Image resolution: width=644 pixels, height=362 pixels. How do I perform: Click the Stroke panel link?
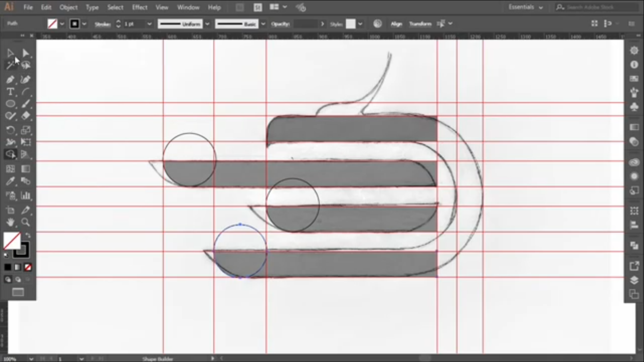point(102,24)
